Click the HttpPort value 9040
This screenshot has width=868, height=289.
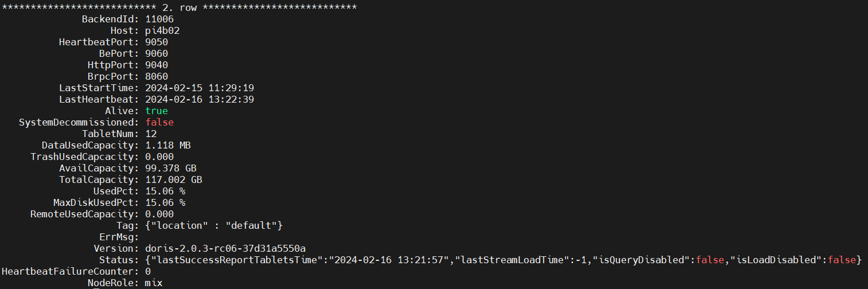tap(157, 65)
